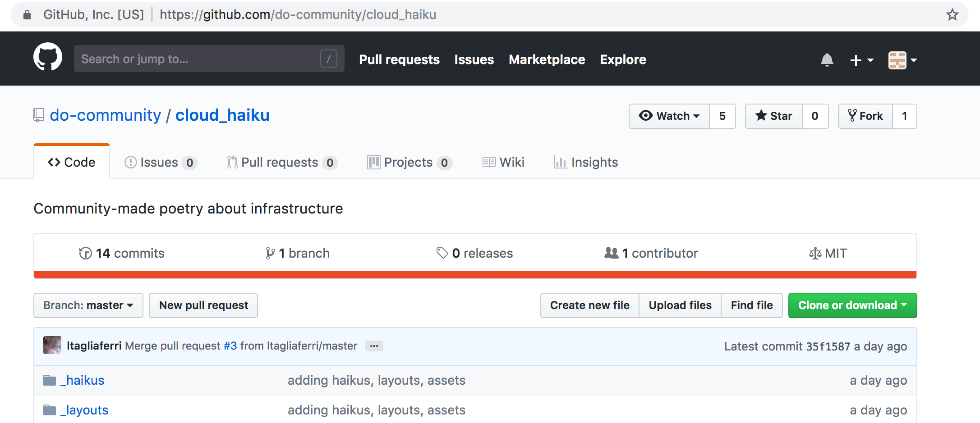Click New pull request button
The image size is (980, 423).
click(x=203, y=305)
